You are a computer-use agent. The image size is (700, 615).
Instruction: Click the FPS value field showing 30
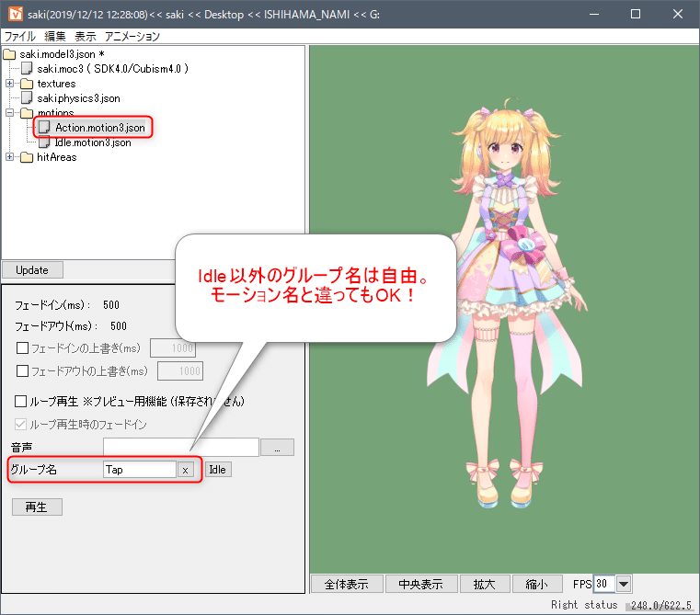[x=604, y=584]
